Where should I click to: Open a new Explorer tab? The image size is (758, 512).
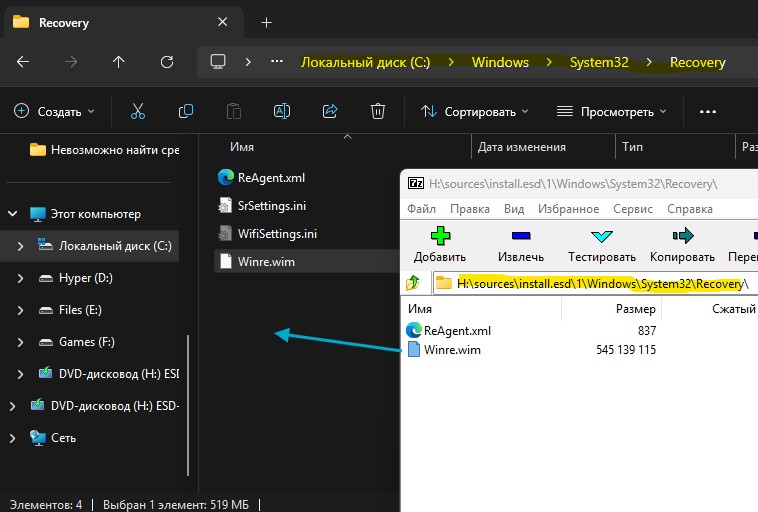click(266, 23)
